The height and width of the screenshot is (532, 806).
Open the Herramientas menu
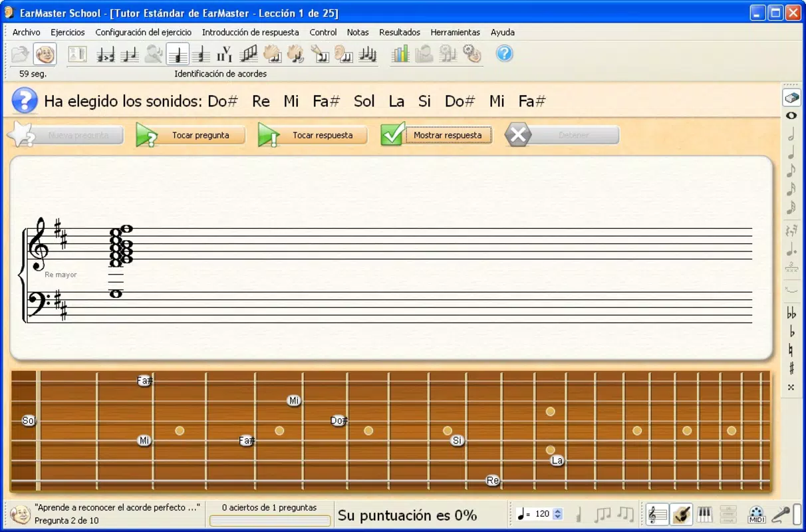(x=455, y=32)
